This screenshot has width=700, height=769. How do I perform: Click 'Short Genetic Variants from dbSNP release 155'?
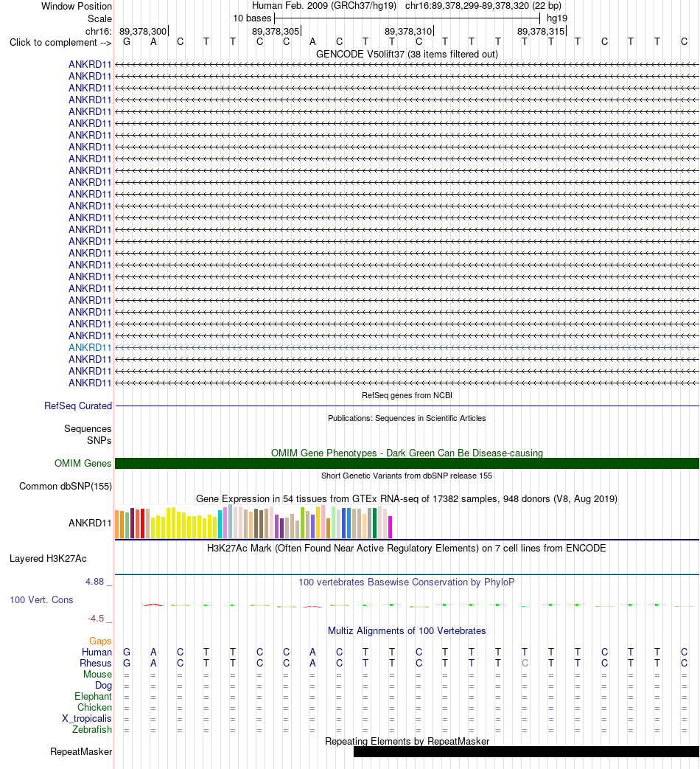coord(407,476)
